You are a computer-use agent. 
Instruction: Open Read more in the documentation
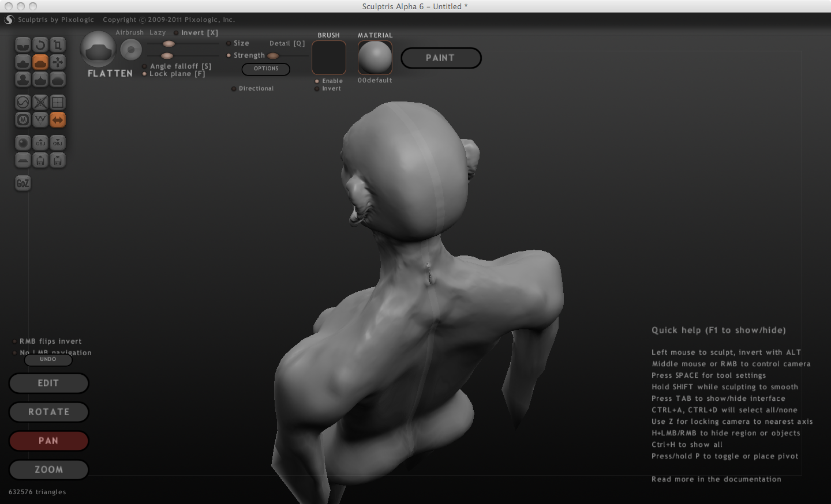[x=716, y=479]
